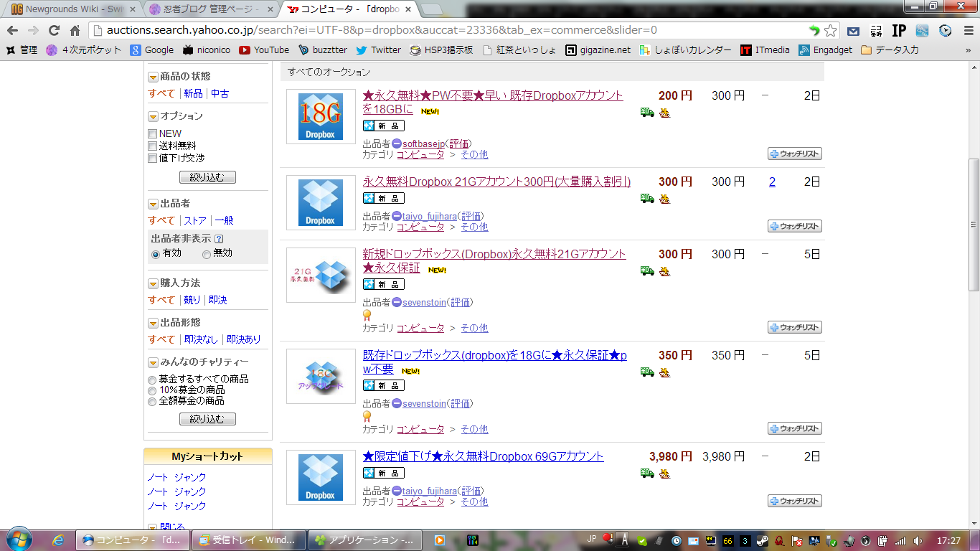
Task: Open the 18G Dropbox listing thumbnail
Action: click(321, 116)
